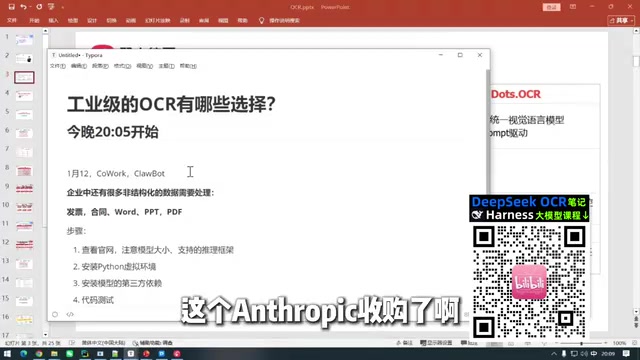Click the 操作说明搜索 search box
This screenshot has width=640, height=360.
280,20
